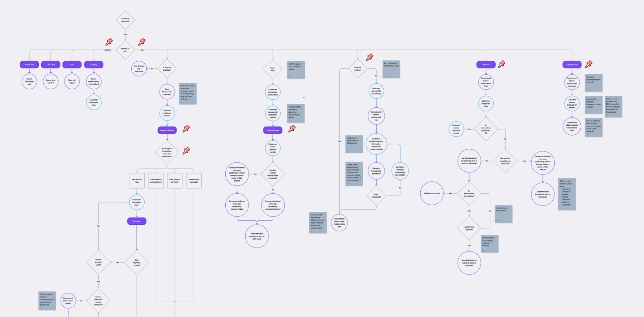The width and height of the screenshot is (644, 317).
Task: Click the 'Opens WhatsApp tab' circle
Action: (x=29, y=81)
